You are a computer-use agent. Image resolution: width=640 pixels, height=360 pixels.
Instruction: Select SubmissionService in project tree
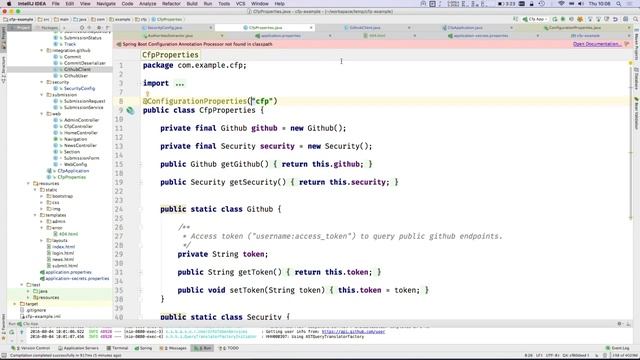pos(83,107)
